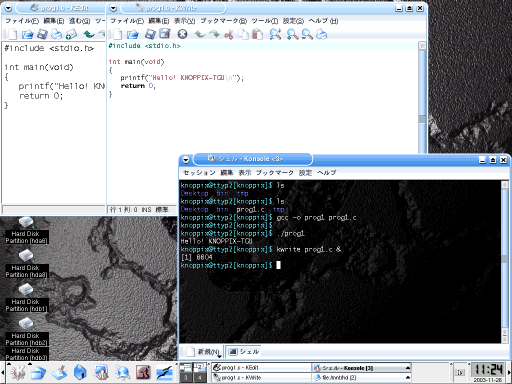Open the KWrite window menu dropdown button
This screenshot has width=512, height=384.
tap(113, 8)
